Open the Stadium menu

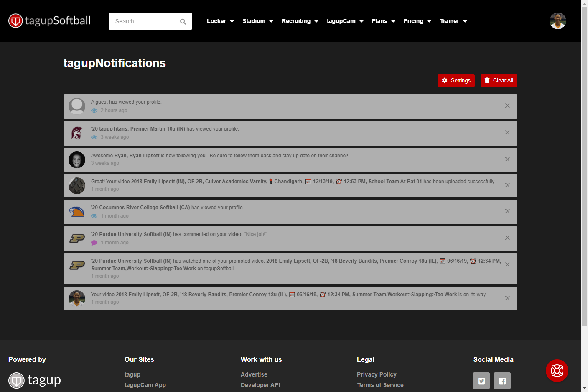[257, 21]
